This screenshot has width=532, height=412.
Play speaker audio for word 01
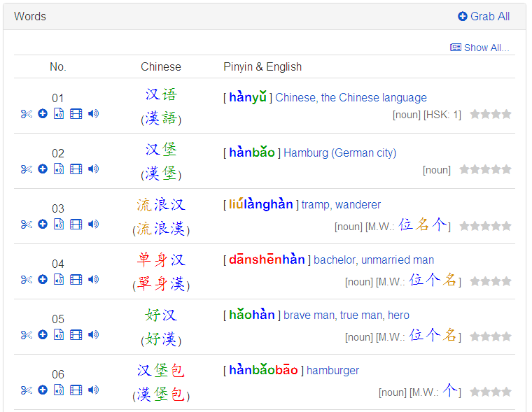coord(93,113)
